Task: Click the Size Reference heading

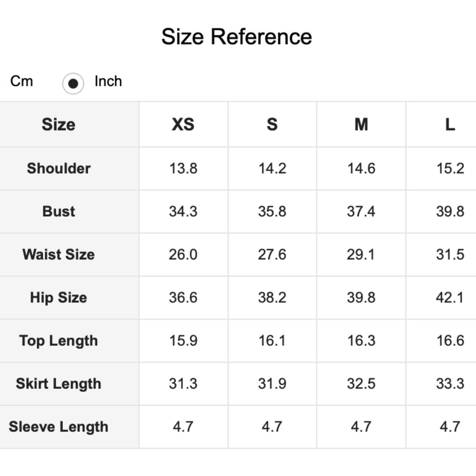Action: (237, 37)
